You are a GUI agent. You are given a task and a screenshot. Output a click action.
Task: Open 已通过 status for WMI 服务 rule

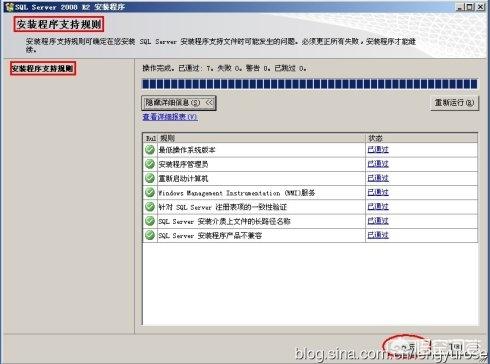378,192
